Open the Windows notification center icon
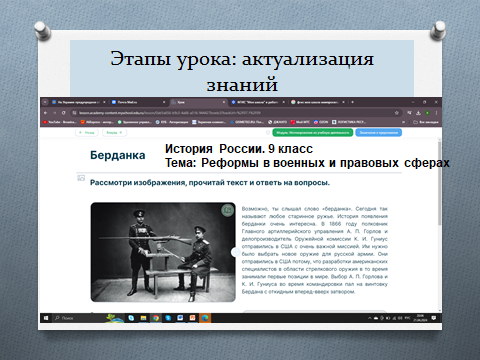Image resolution: width=480 pixels, height=360 pixels. click(x=434, y=318)
